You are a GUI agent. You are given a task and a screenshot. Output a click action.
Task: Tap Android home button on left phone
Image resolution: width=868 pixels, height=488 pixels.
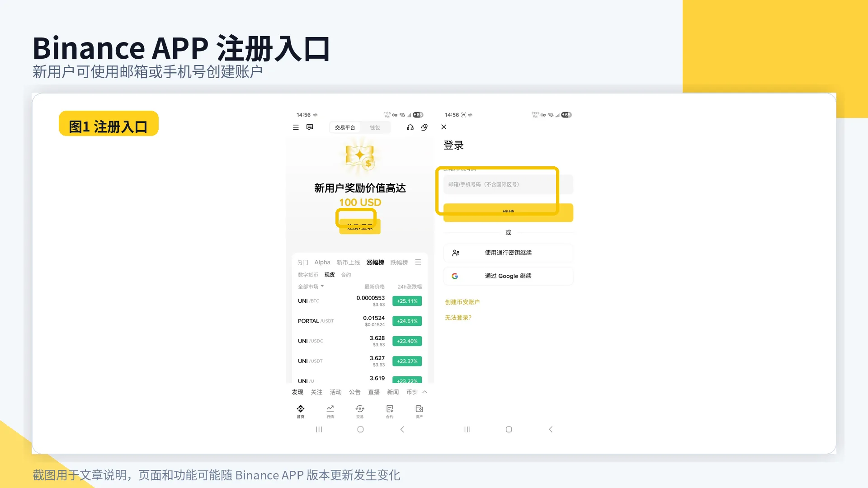click(360, 429)
